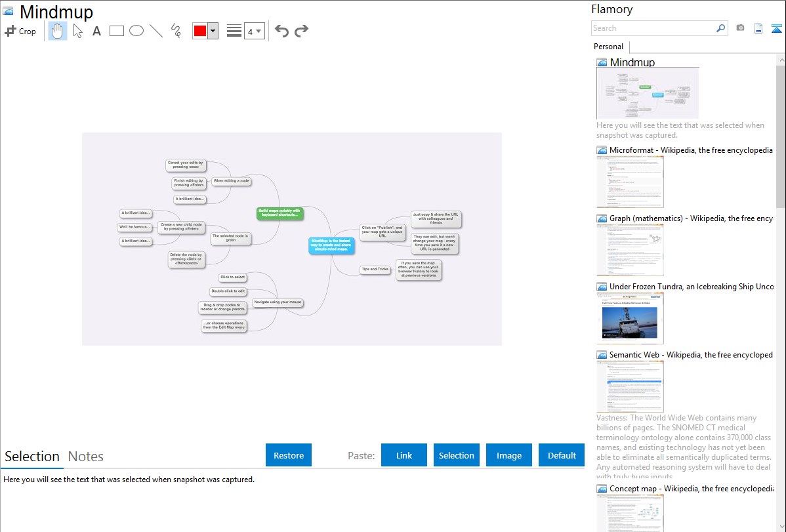Click the icon beside Microformat entry
Screen dimensions: 786x532
[602, 150]
